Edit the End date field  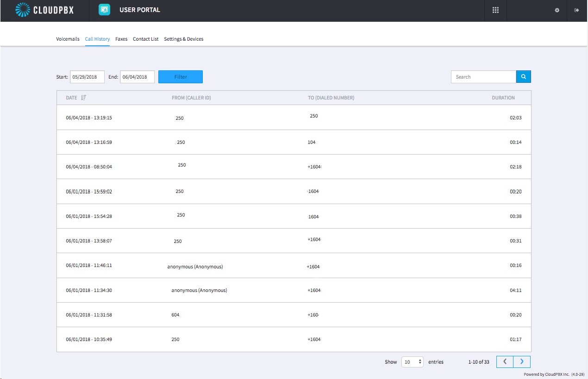[137, 77]
